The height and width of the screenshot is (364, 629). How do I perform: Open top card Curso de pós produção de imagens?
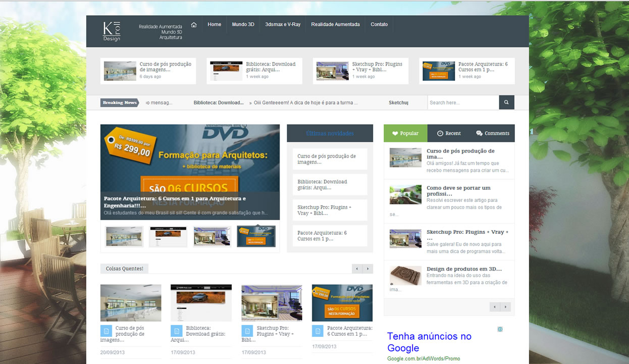pos(166,67)
